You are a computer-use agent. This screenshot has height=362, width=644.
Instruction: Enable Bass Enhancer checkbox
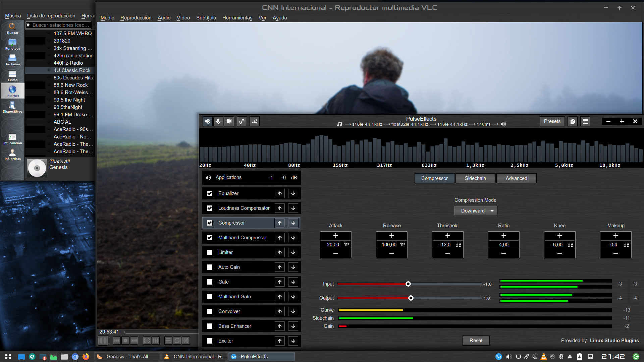point(210,326)
